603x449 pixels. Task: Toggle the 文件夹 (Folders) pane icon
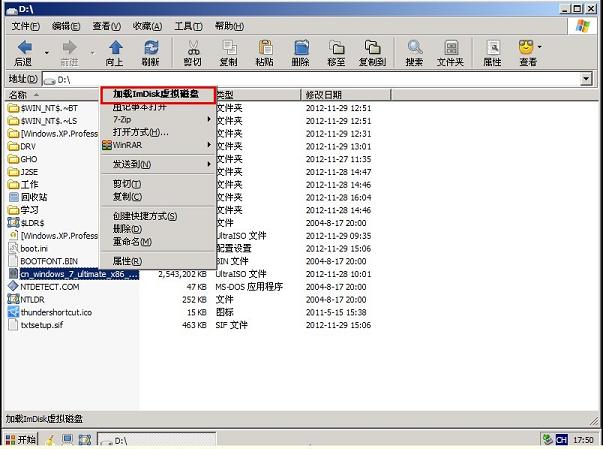(x=449, y=51)
